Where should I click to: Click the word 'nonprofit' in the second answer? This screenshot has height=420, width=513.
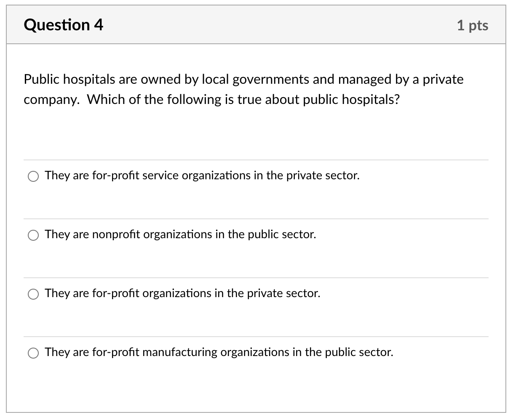[x=116, y=234]
